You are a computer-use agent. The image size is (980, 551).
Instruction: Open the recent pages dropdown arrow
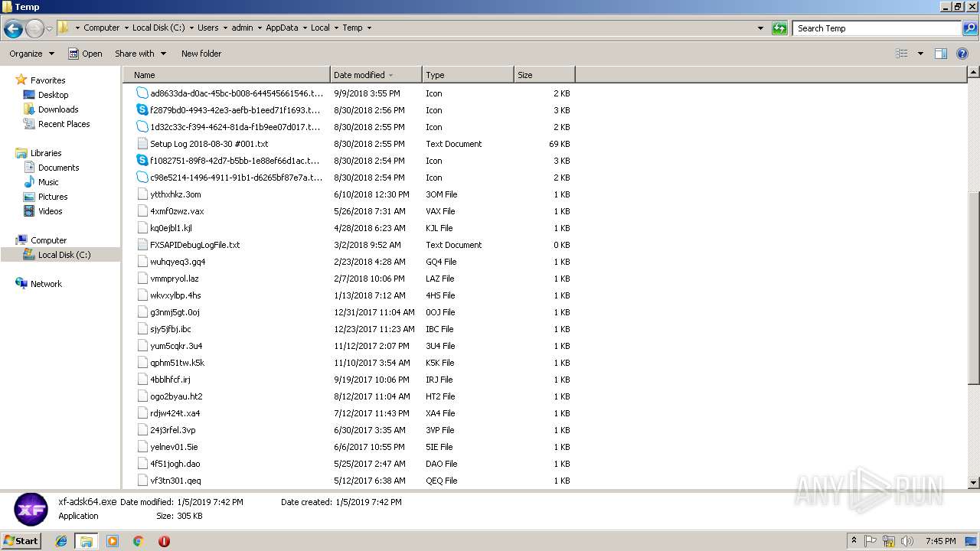(x=50, y=28)
